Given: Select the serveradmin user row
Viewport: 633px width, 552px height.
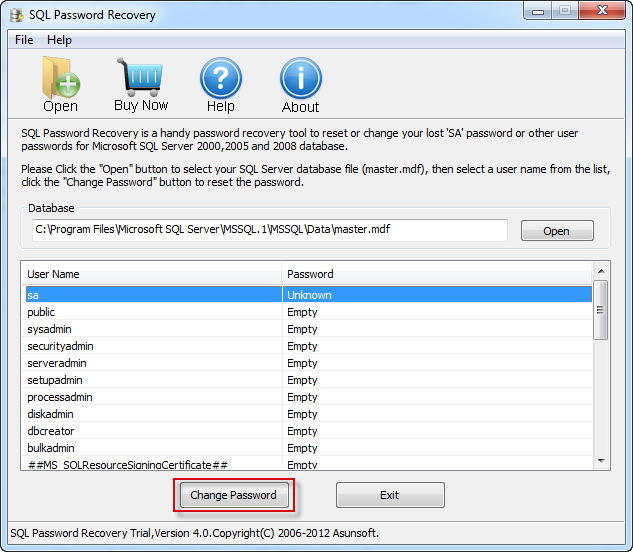Looking at the screenshot, I should 309,363.
